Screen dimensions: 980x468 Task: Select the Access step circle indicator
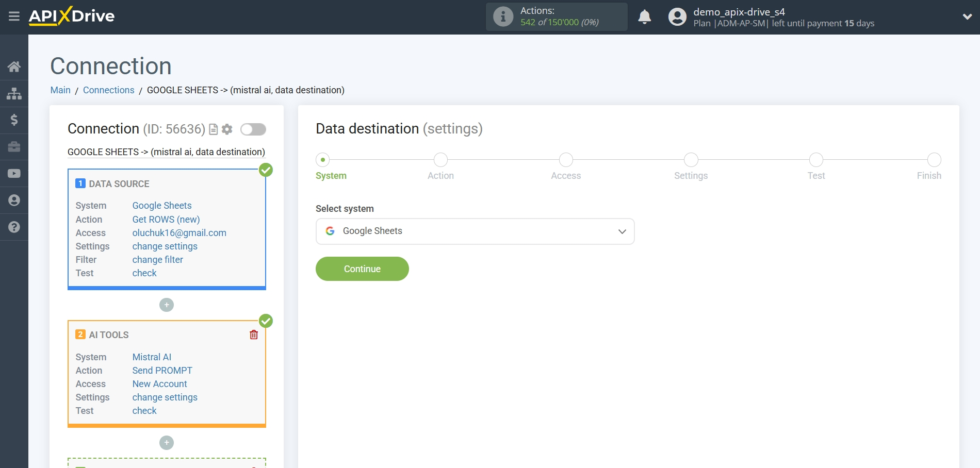point(565,160)
